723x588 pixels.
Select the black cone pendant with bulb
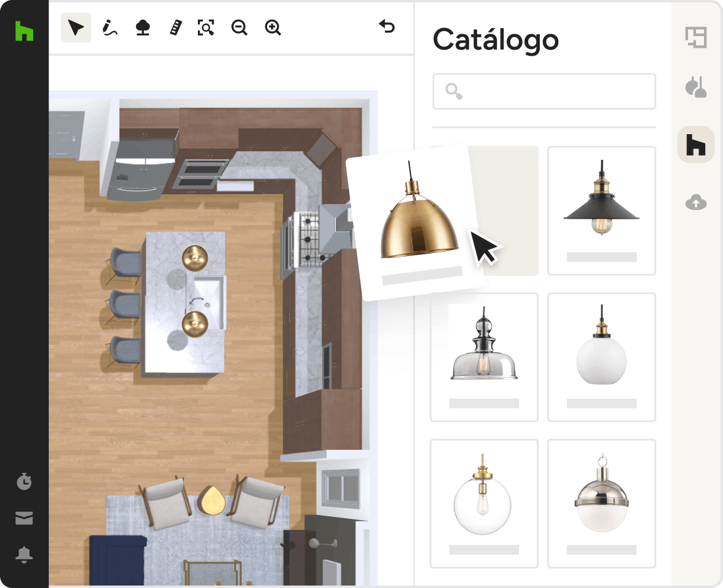pos(602,211)
